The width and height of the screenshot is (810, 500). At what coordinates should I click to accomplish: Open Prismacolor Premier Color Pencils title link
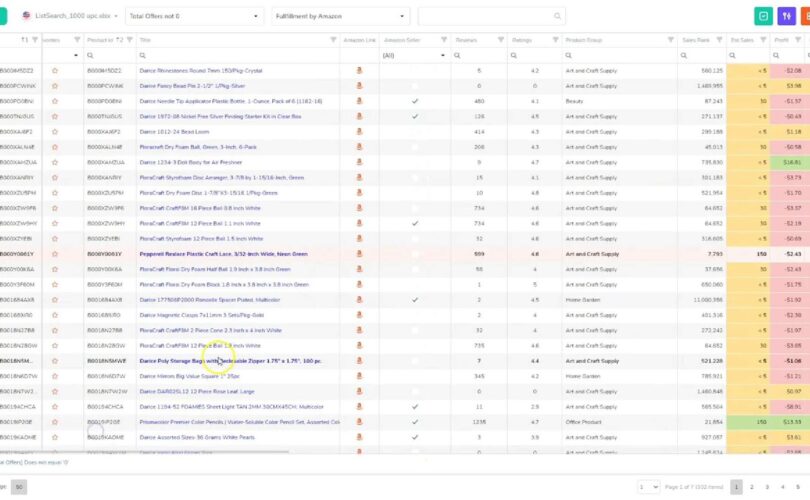[240, 421]
